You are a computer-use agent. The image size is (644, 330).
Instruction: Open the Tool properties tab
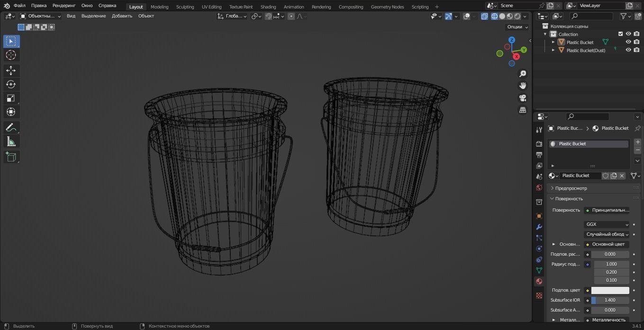[x=539, y=130]
